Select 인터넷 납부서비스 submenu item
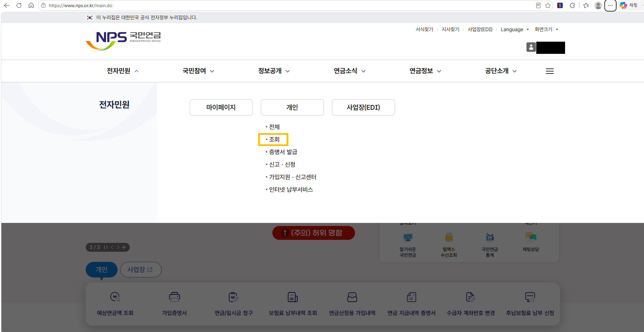This screenshot has height=332, width=644. [291, 190]
